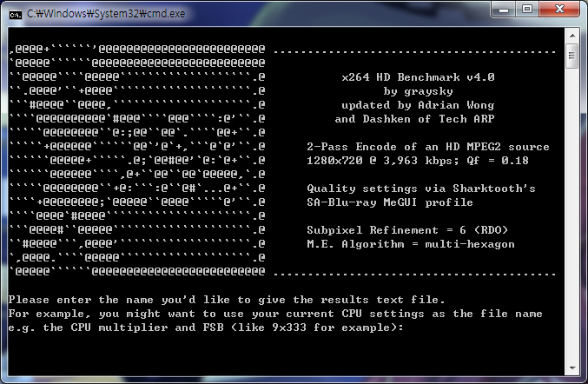Click the ASCII art logo in console

(x=137, y=160)
